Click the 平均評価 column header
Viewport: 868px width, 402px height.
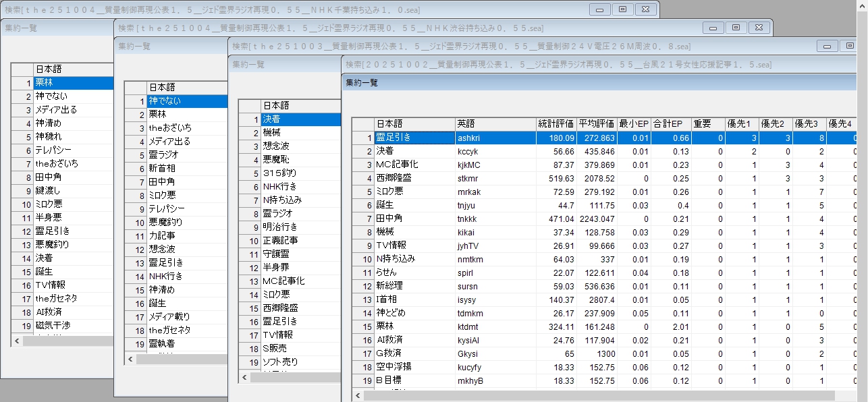pyautogui.click(x=597, y=124)
